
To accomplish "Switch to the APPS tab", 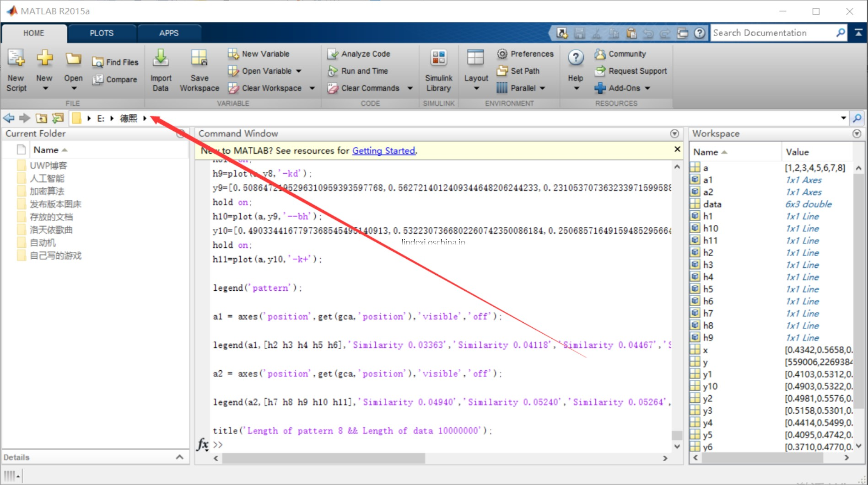I will click(x=169, y=33).
